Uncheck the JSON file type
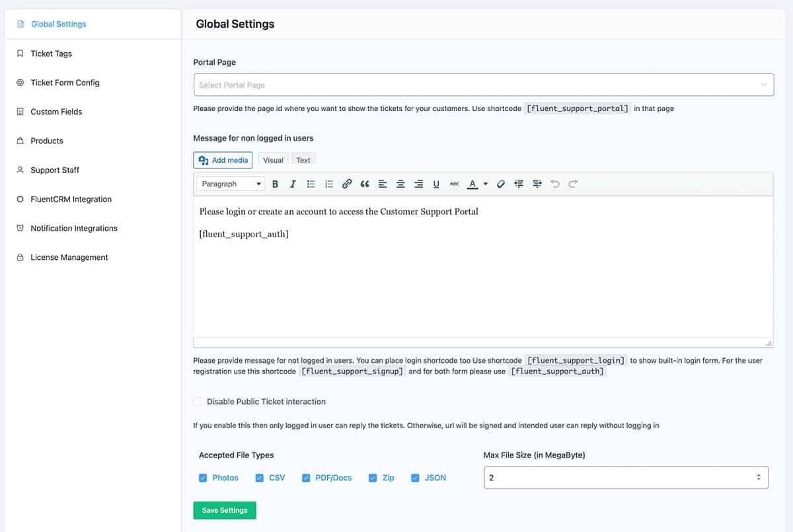This screenshot has width=793, height=532. tap(415, 478)
